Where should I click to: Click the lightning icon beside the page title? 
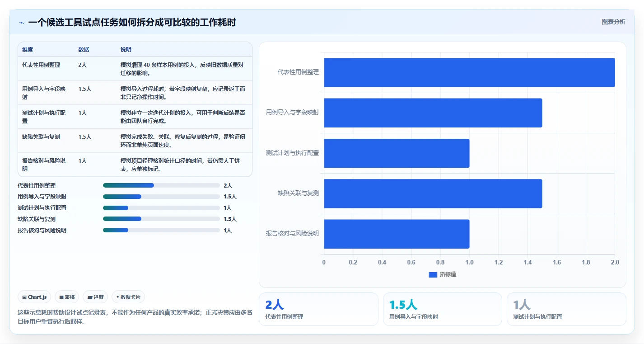point(21,23)
